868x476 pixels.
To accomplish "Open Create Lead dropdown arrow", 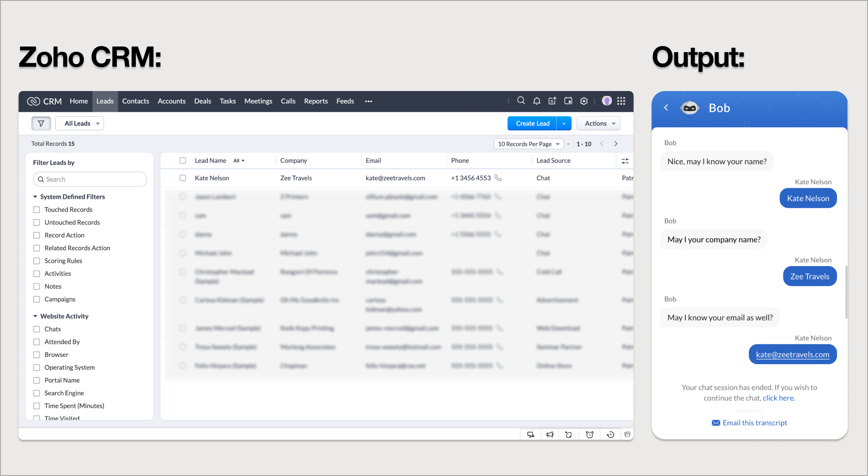I will pos(564,123).
